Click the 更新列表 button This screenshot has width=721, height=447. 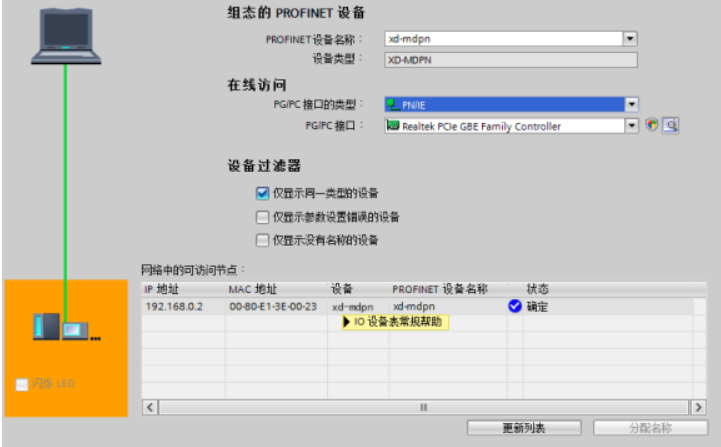pos(524,428)
